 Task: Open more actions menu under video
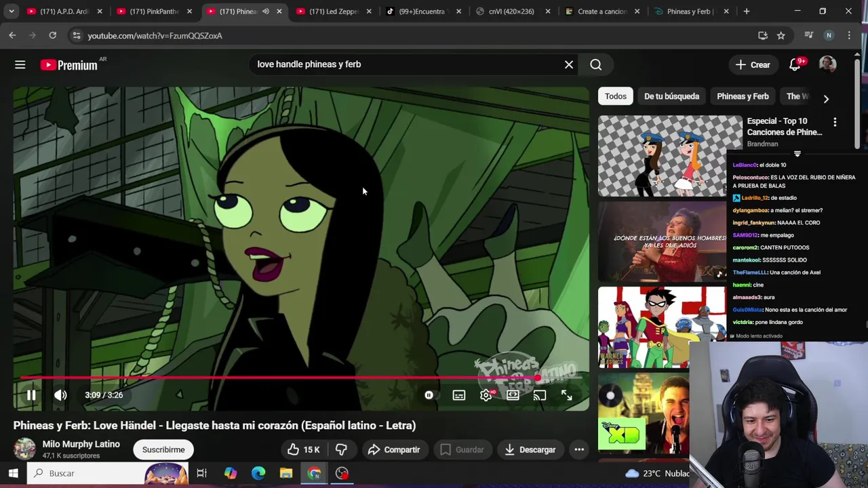click(x=579, y=449)
